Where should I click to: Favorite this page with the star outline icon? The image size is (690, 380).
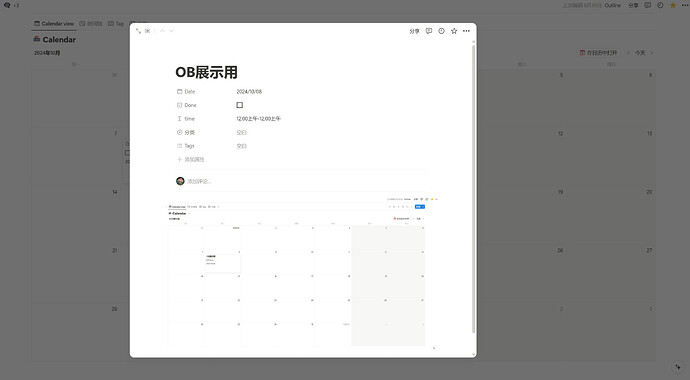pyautogui.click(x=454, y=31)
